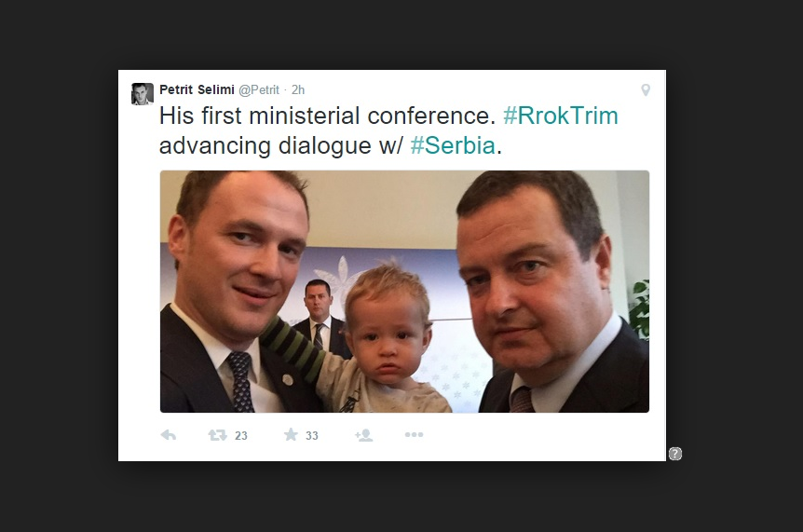
Task: Click the words 'advancing dialogue w/'
Action: pyautogui.click(x=279, y=146)
